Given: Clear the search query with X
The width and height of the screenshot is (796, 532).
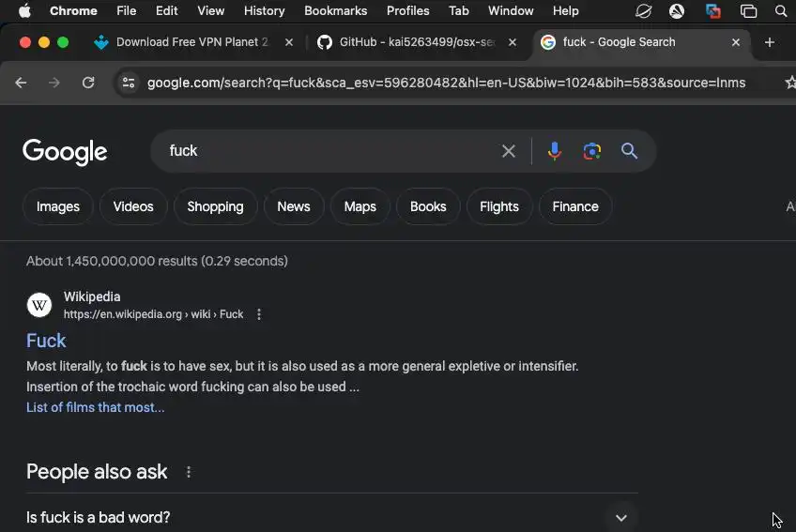Looking at the screenshot, I should (508, 151).
